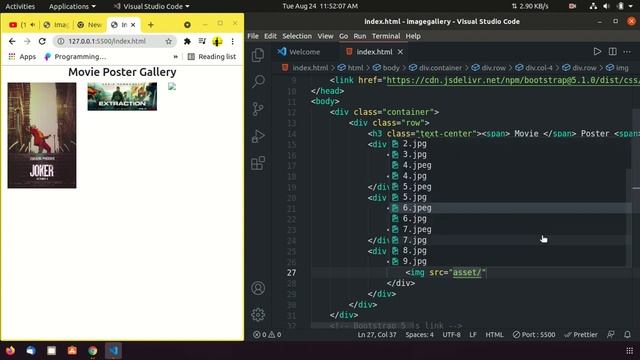Open Ubuntu Software from the taskbar

pos(72,351)
